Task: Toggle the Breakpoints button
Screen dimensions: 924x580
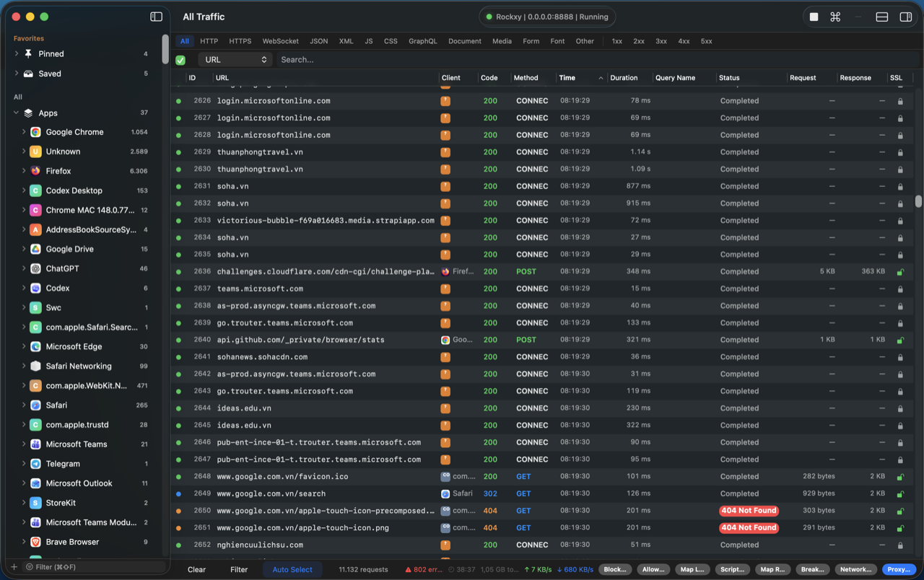Action: (x=812, y=569)
